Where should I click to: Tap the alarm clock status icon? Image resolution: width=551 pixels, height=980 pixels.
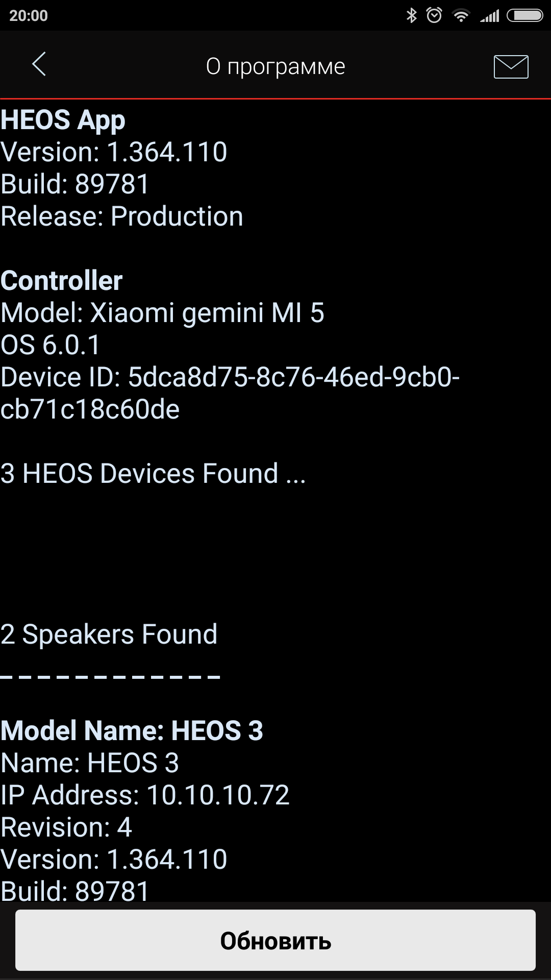(434, 15)
